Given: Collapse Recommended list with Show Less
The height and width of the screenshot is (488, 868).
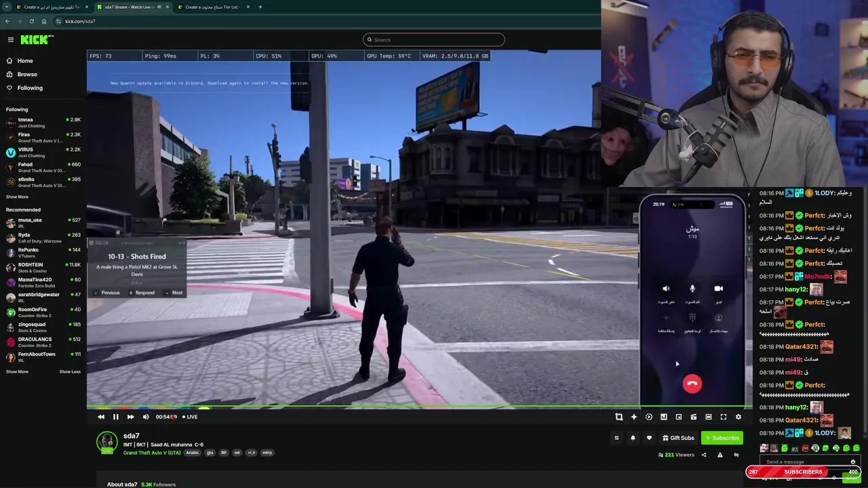Looking at the screenshot, I should (70, 371).
